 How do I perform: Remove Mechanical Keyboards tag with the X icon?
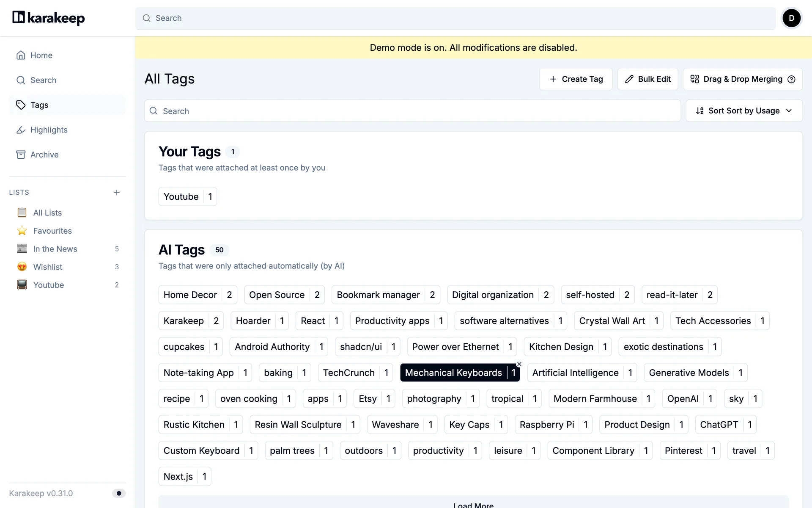519,364
